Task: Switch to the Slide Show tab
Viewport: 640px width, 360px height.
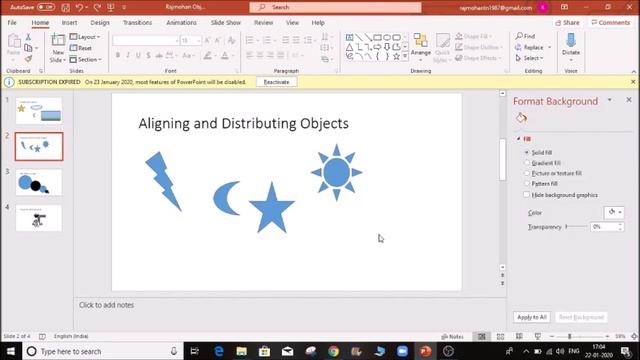Action: click(226, 23)
